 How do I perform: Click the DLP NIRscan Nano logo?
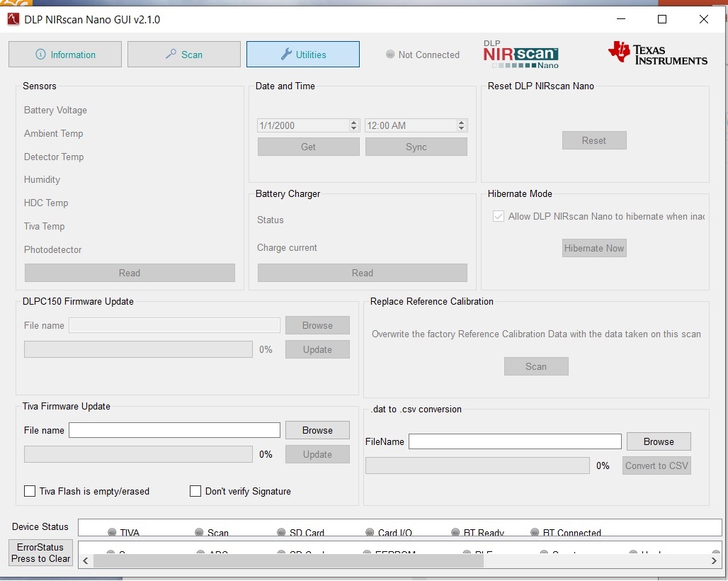point(521,55)
